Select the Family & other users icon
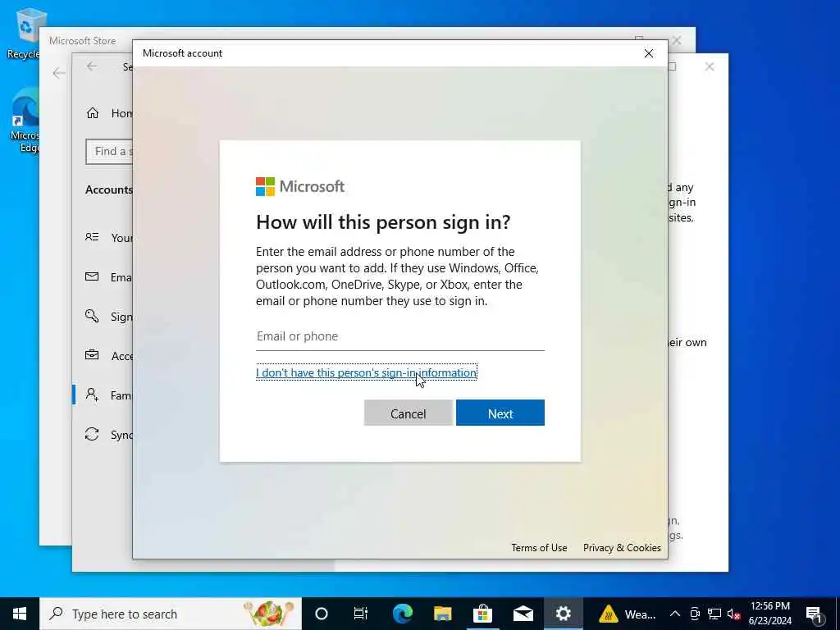The height and width of the screenshot is (630, 840). coord(92,395)
